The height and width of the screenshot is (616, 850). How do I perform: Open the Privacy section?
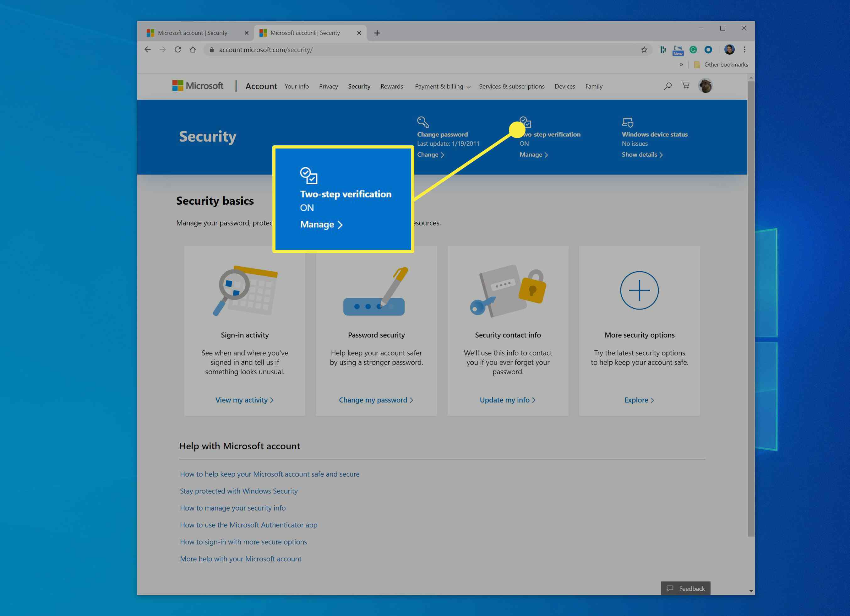pyautogui.click(x=328, y=87)
